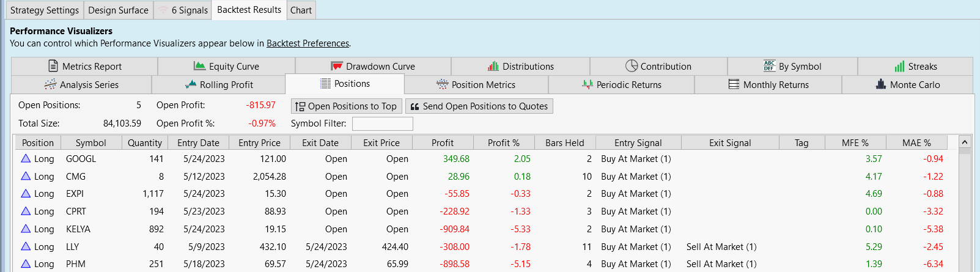Open the Monte Carlo icon

(880, 84)
